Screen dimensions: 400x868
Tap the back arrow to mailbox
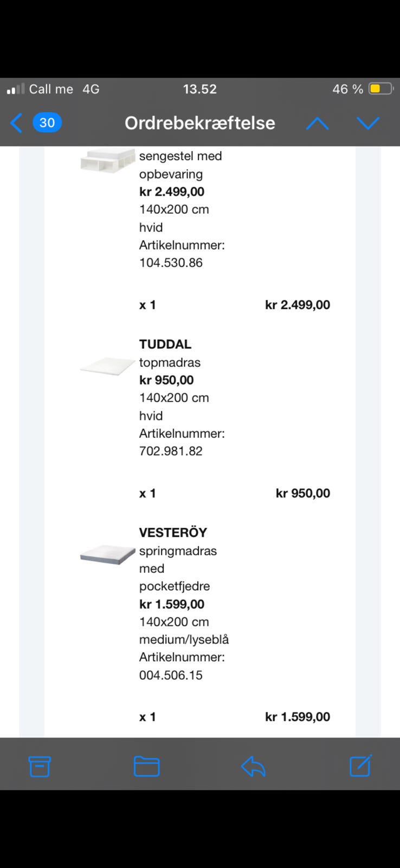17,123
